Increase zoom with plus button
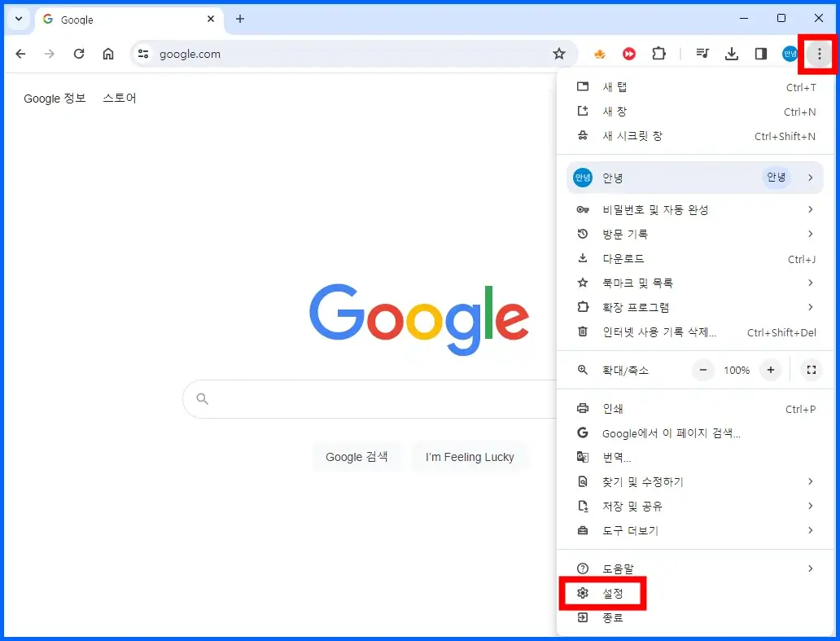840x641 pixels. [770, 370]
